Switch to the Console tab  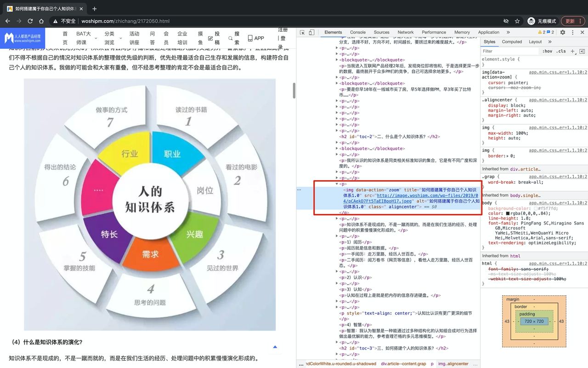click(357, 32)
